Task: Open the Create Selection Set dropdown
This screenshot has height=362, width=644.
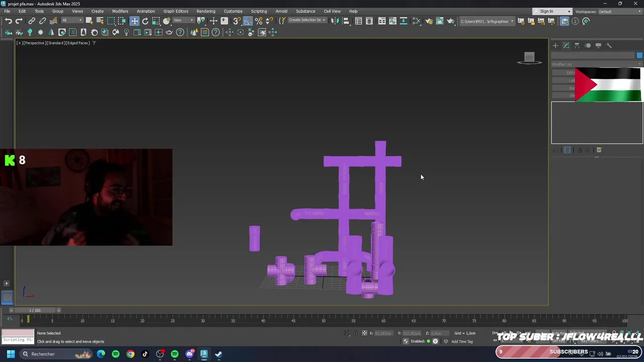Action: pyautogui.click(x=306, y=21)
